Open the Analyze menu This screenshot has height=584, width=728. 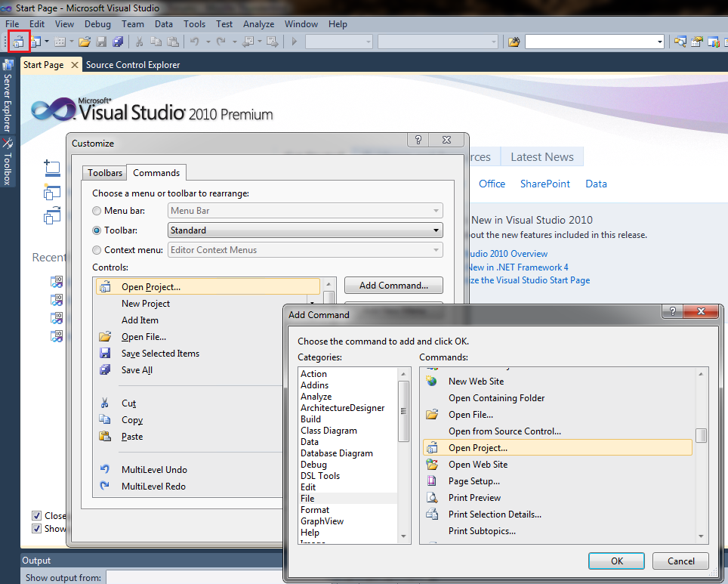click(x=258, y=24)
